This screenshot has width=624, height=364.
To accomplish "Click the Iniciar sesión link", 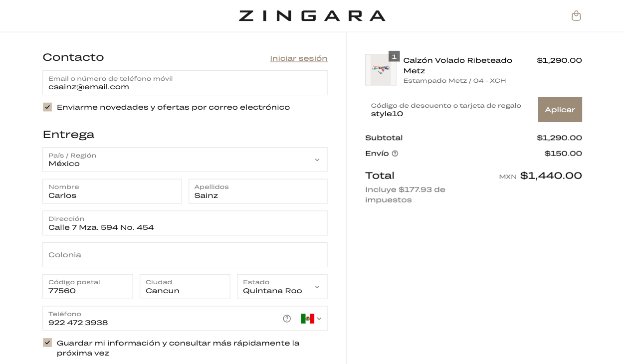I will 298,58.
